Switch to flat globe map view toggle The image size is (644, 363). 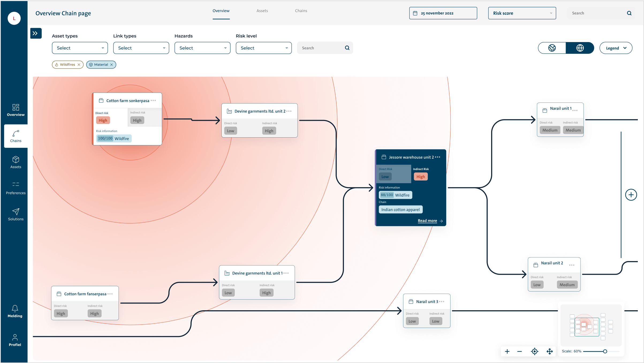552,48
